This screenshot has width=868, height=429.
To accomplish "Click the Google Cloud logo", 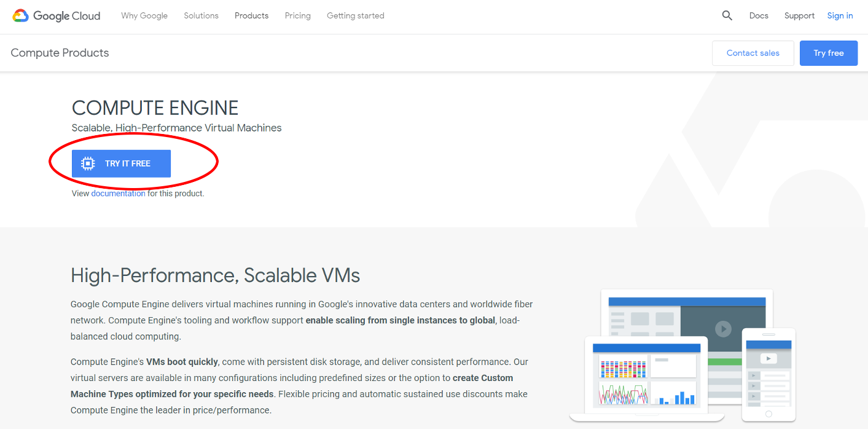I will (57, 16).
